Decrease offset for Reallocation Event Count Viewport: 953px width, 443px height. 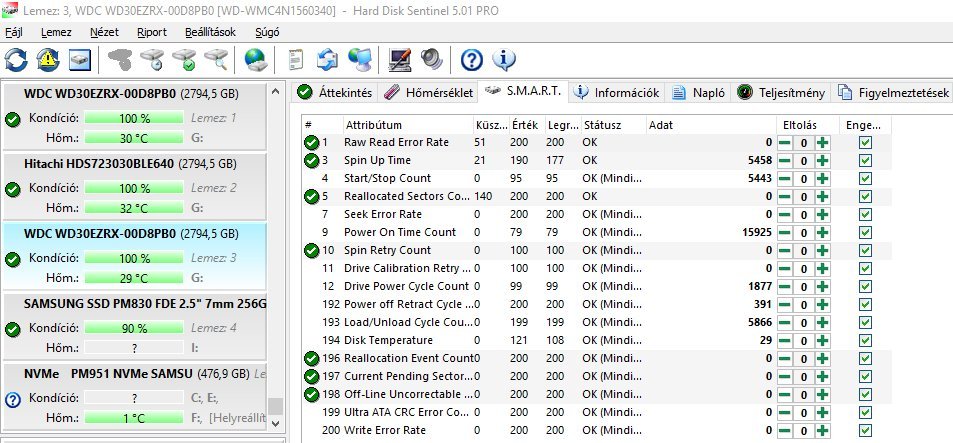(785, 359)
